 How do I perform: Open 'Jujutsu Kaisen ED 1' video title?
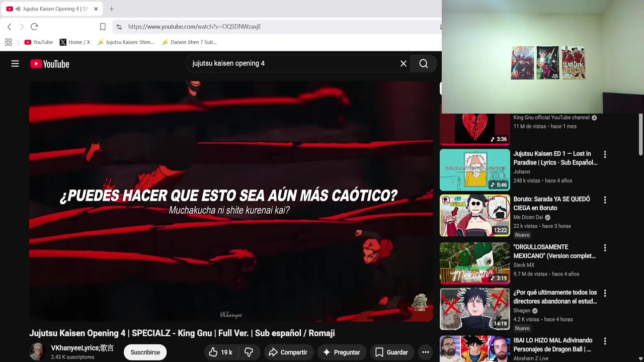555,158
